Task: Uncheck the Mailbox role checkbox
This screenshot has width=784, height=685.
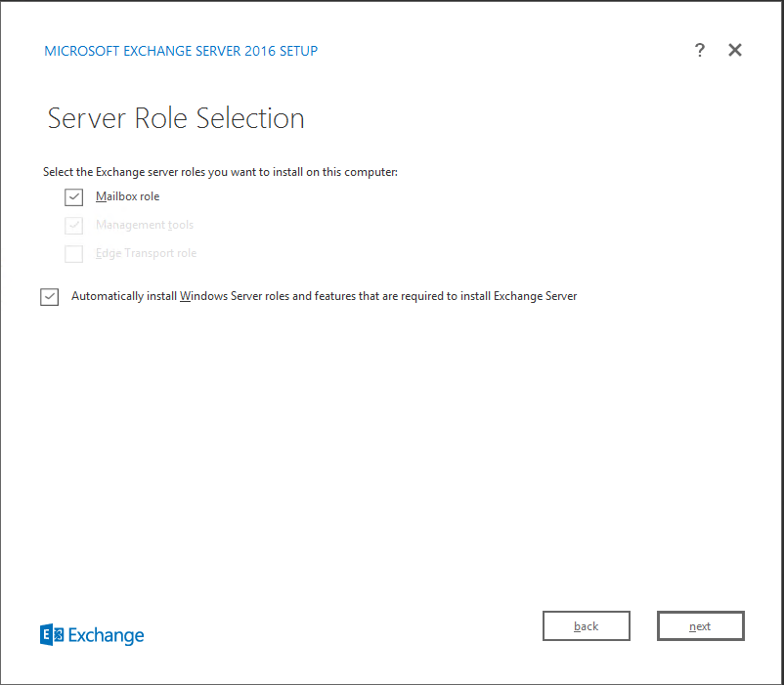Action: [x=74, y=197]
